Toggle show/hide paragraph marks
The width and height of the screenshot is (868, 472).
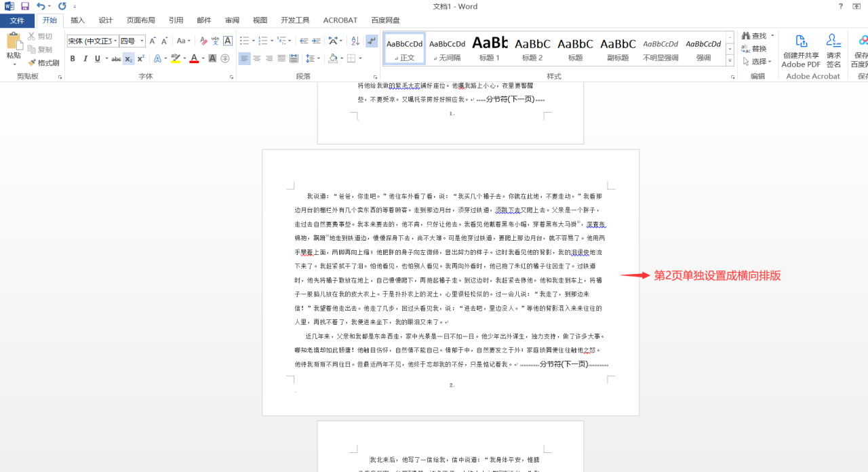pos(372,41)
